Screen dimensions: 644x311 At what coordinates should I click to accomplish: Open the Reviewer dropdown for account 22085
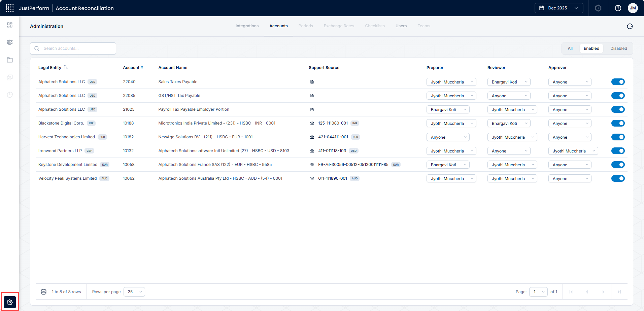click(x=509, y=96)
